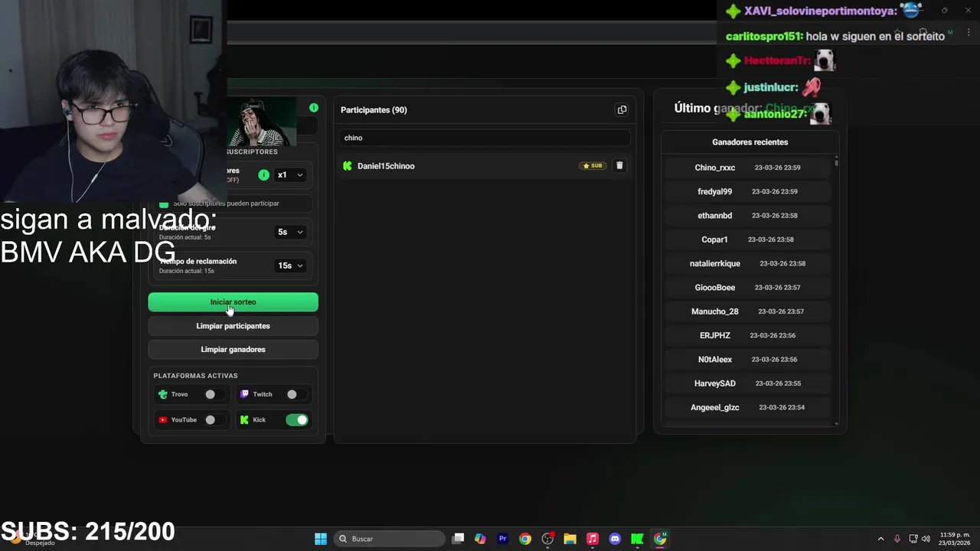This screenshot has height=551, width=980.
Task: Click XAVI_solovineportimontoya's name in chat
Action: coord(821,11)
